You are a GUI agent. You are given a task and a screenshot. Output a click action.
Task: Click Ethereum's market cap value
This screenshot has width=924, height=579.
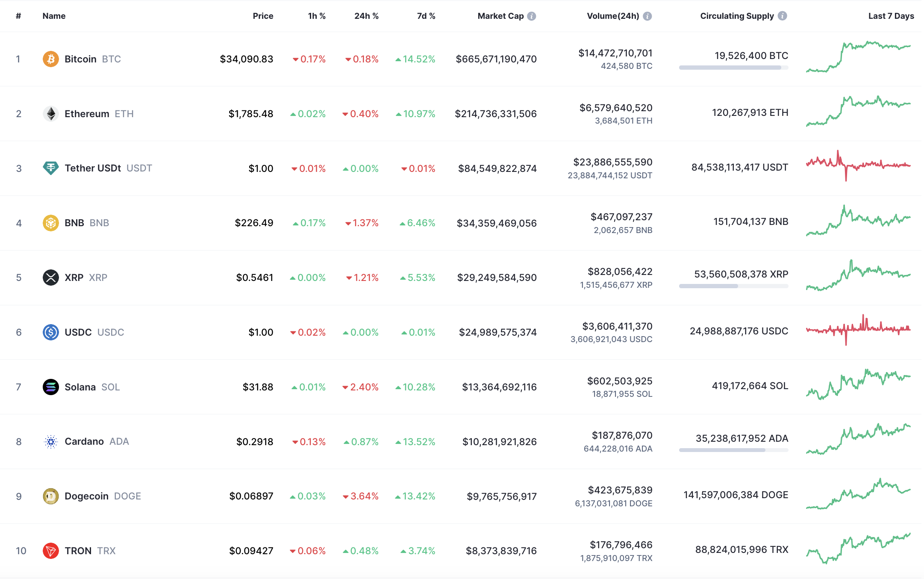(x=496, y=114)
